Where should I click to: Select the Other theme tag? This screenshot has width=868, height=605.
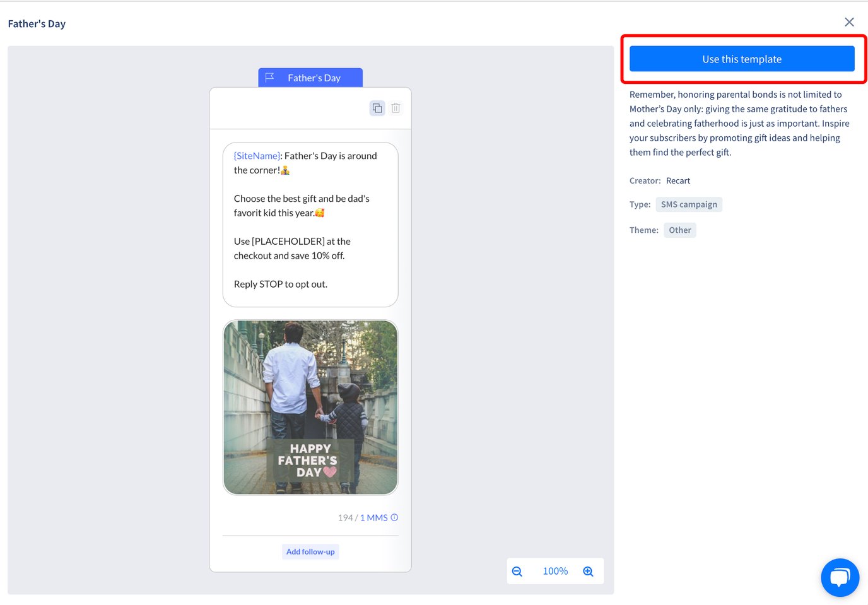click(679, 230)
